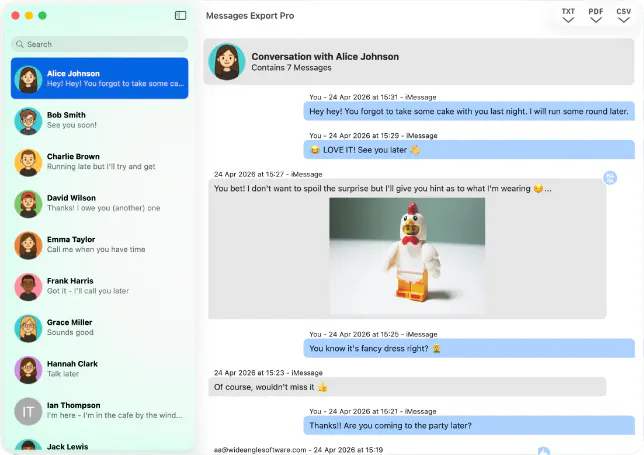Click 'Hey hey! You forgot to take some cake' message
This screenshot has height=455, width=644.
[469, 111]
